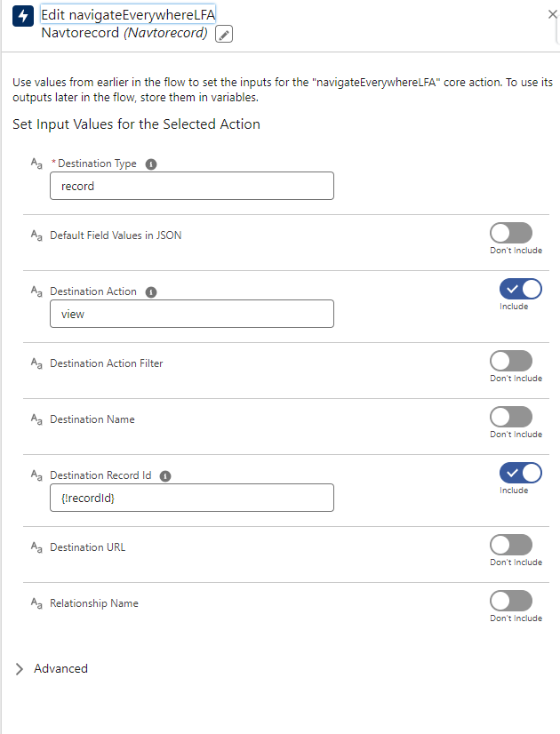Screen dimensions: 560x734
Task: Include the Destination URL input
Action: pos(511,545)
